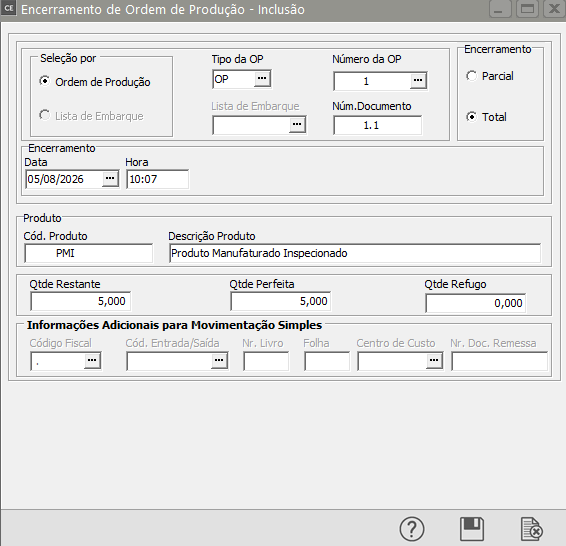Screen dimensions: 566x546
Task: Open Centro de Custo lookup button
Action: (x=434, y=361)
